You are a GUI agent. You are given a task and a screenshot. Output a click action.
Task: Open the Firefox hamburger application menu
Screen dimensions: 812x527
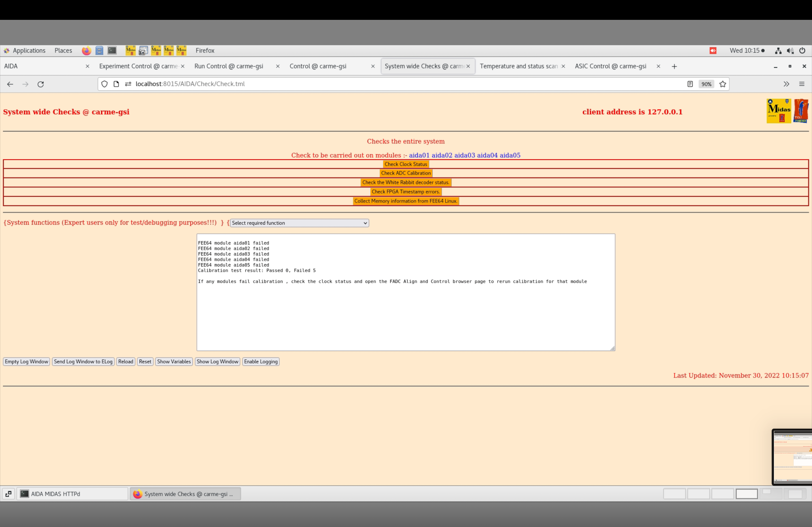point(802,84)
